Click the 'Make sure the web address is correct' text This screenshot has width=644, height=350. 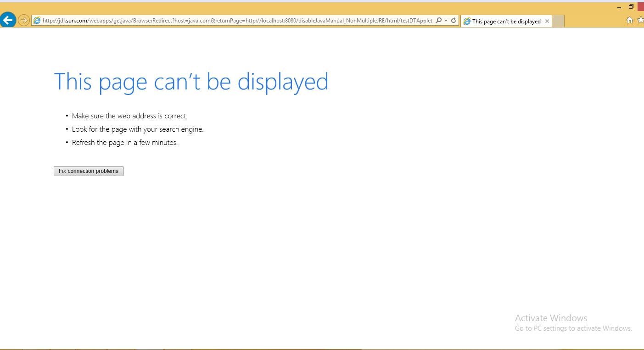tap(129, 116)
